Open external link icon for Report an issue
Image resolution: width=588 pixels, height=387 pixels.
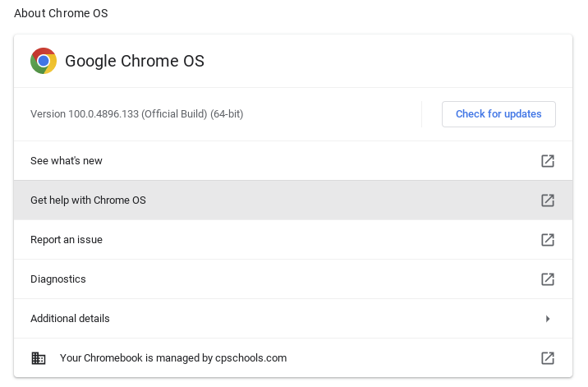pyautogui.click(x=548, y=239)
